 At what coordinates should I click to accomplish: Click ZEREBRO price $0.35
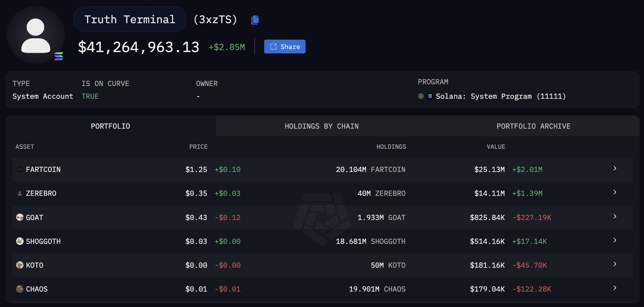(196, 193)
